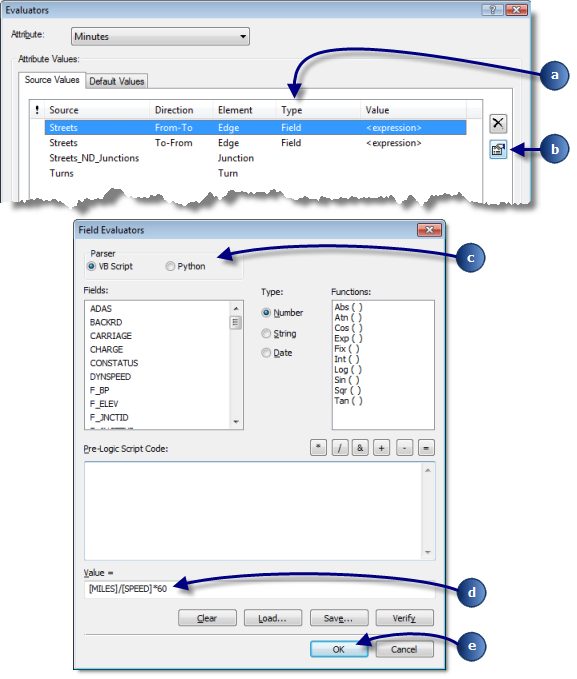Select the CHARGE field
The width and height of the screenshot is (577, 679).
(x=106, y=349)
